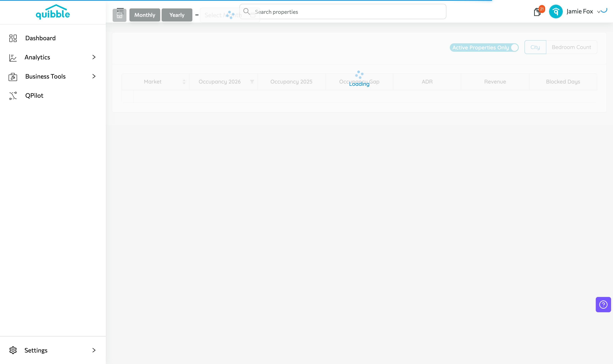The image size is (613, 364).
Task: Open the Dashboard page icon
Action: point(13,38)
